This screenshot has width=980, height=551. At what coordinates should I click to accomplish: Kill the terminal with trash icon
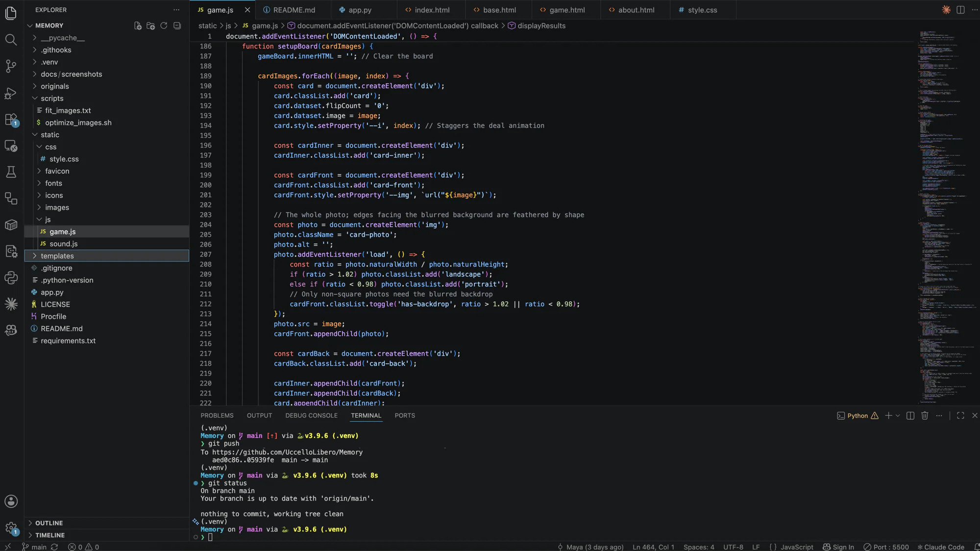pos(925,415)
